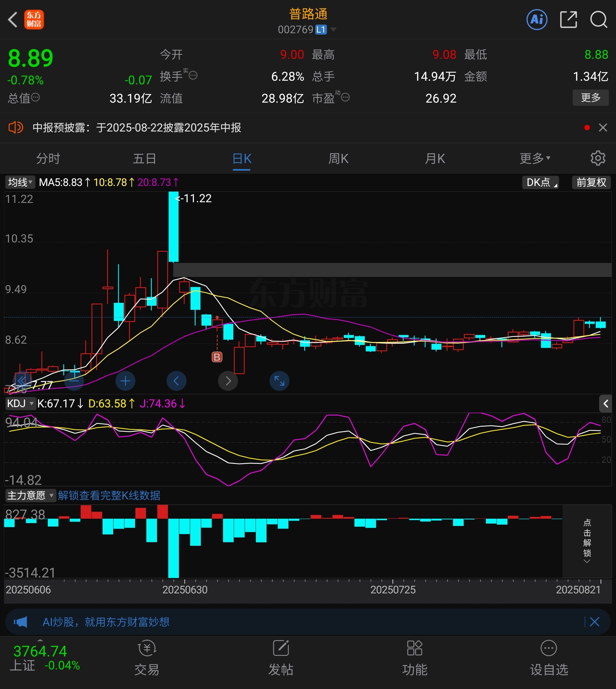
Task: Open the AI assistant icon
Action: 537,19
